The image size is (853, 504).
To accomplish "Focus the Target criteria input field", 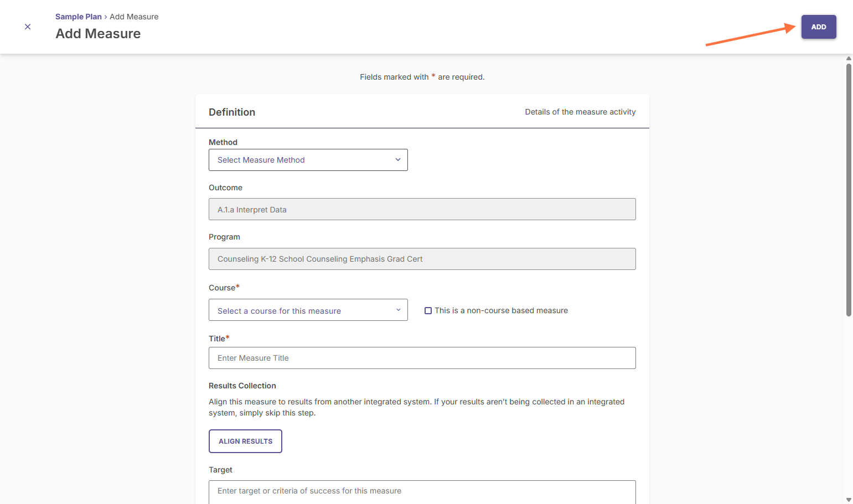I will click(x=422, y=491).
